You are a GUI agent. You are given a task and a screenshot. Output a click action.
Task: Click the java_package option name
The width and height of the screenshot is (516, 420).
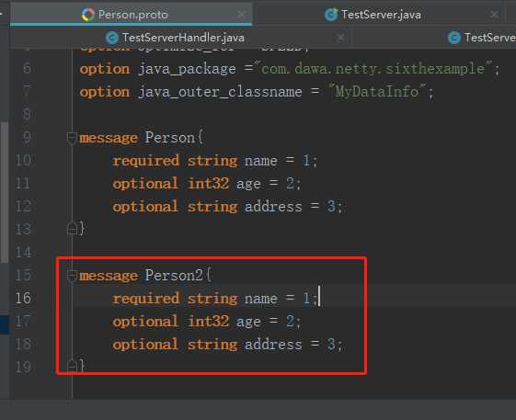click(187, 69)
